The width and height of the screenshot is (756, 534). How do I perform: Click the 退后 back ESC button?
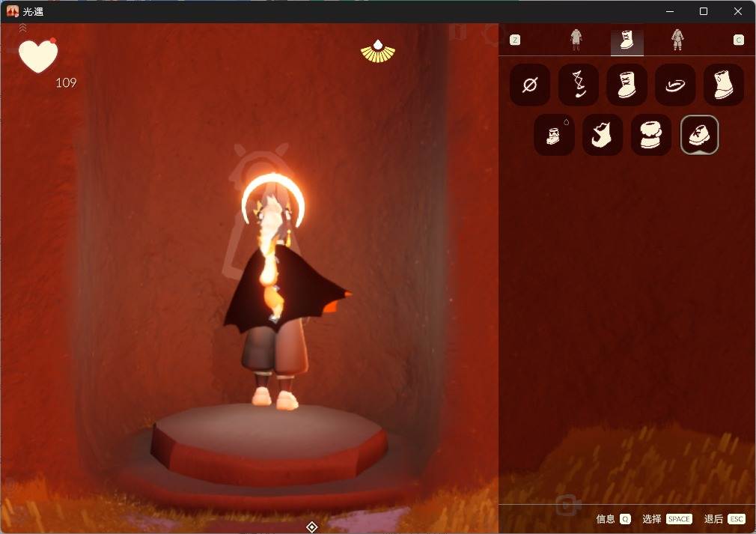pyautogui.click(x=725, y=519)
